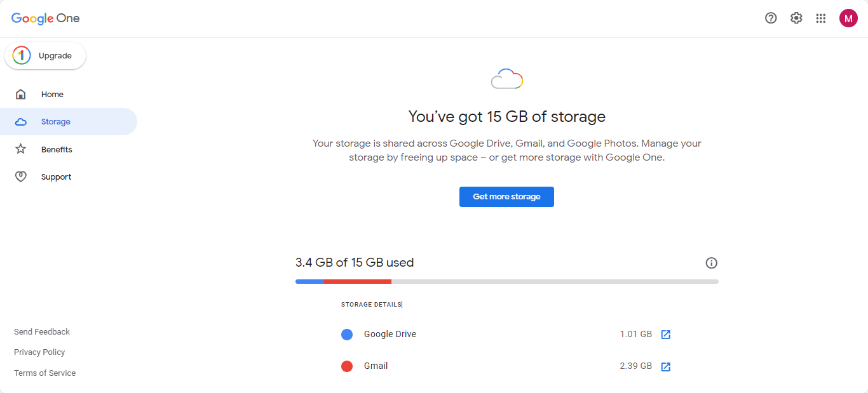Click the Home house icon in sidebar
This screenshot has width=868, height=393.
(21, 95)
